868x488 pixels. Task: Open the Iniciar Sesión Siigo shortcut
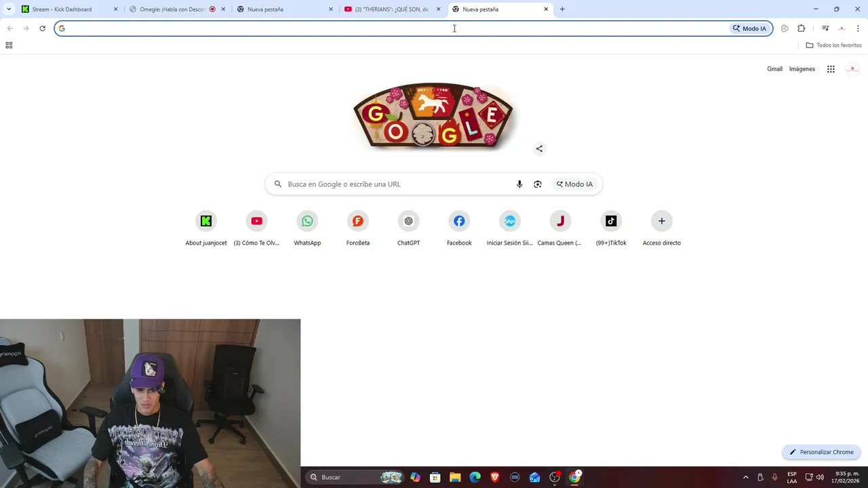pos(510,228)
